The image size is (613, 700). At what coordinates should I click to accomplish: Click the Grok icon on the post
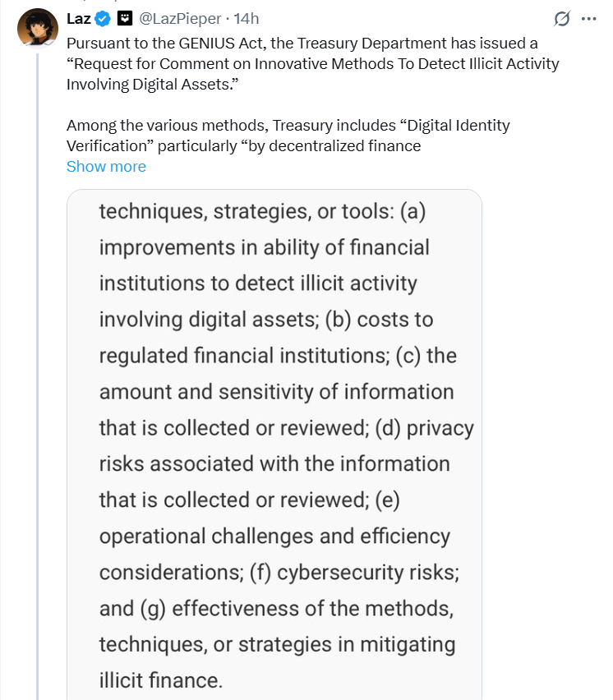[563, 19]
